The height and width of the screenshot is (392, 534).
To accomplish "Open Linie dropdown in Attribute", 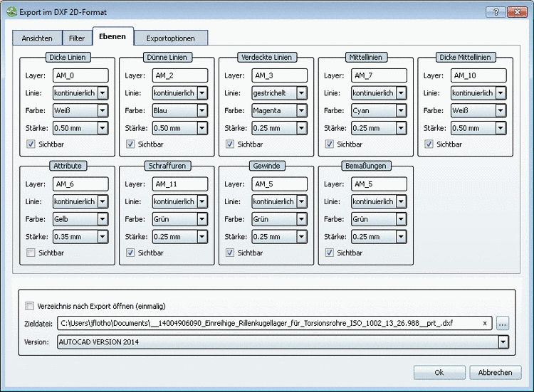I will pos(80,201).
